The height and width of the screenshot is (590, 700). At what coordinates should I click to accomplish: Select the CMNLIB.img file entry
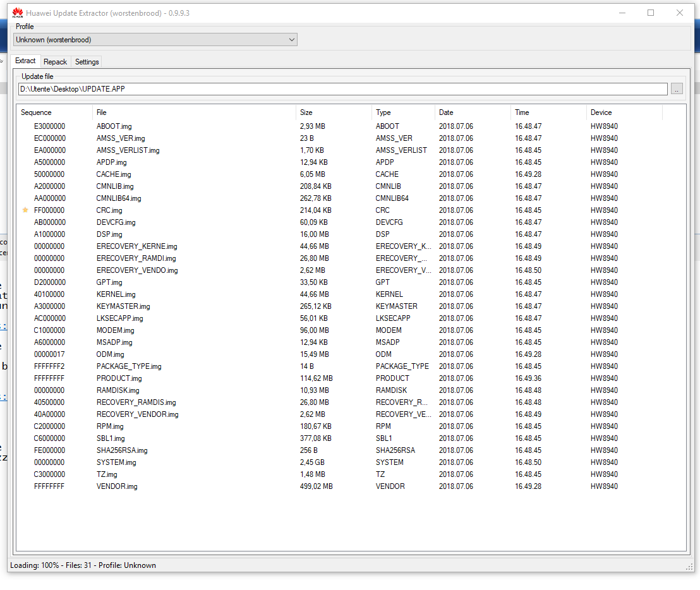(x=115, y=186)
